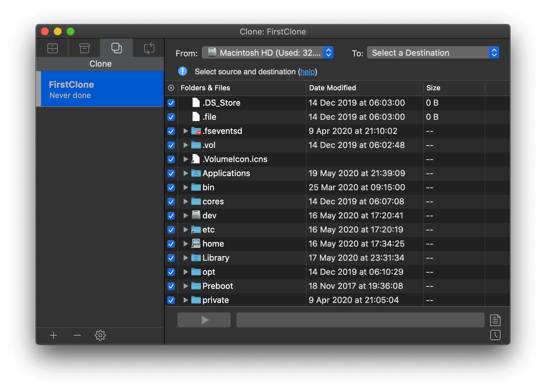This screenshot has height=392, width=546.
Task: Open the Synchronize tab icon
Action: (149, 48)
